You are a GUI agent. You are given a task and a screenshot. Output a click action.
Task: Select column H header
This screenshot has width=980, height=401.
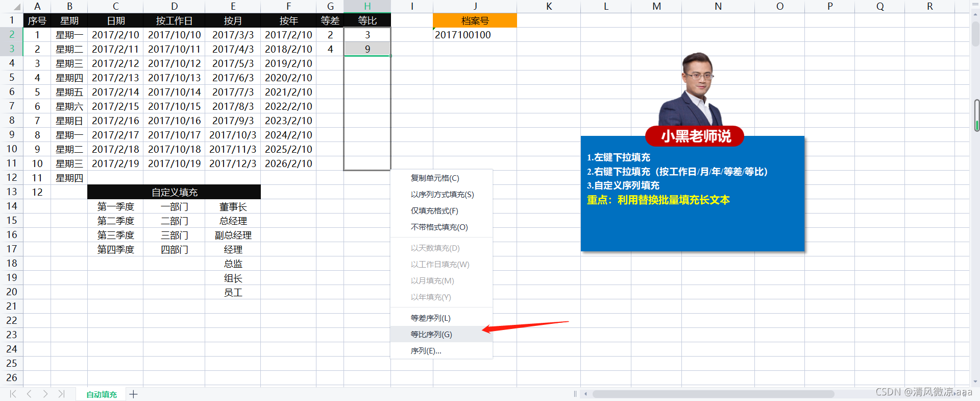(367, 6)
